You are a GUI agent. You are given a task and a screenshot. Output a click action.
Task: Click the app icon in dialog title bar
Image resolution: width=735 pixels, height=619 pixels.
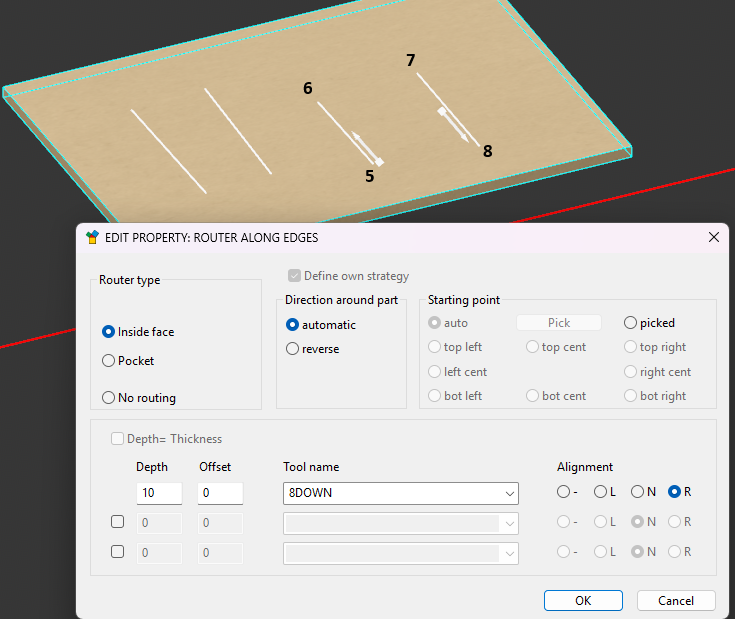93,238
